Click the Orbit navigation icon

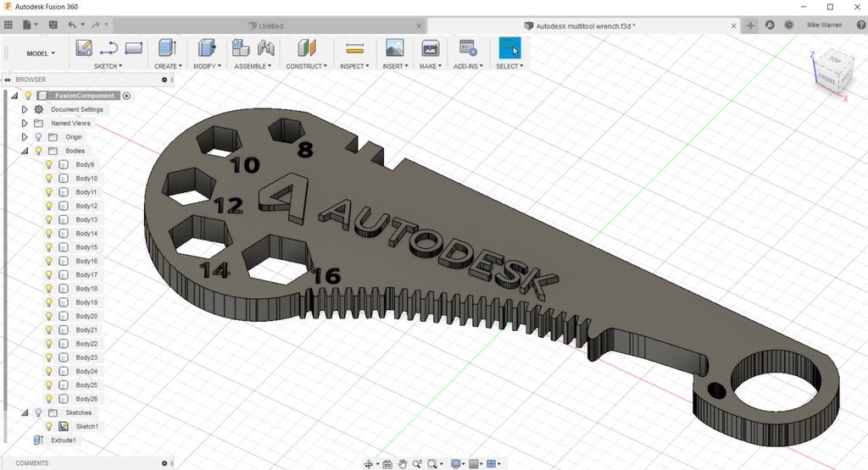click(368, 464)
